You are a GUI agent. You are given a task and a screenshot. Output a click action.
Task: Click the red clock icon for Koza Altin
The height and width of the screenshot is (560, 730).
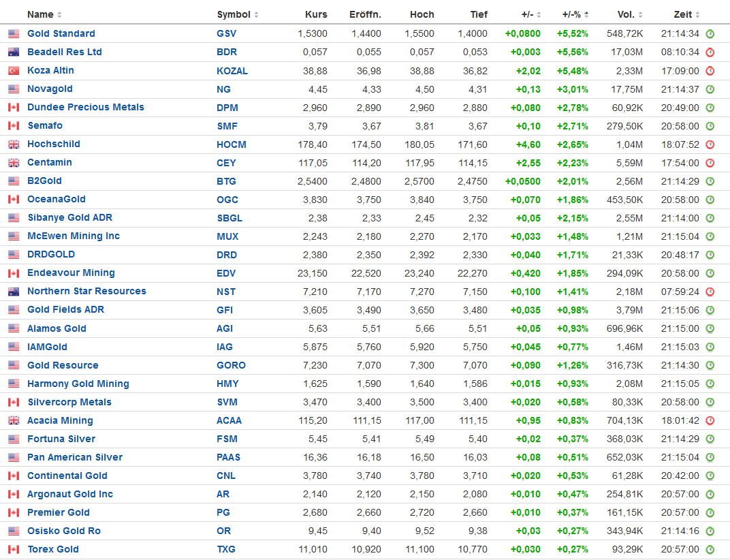point(710,71)
